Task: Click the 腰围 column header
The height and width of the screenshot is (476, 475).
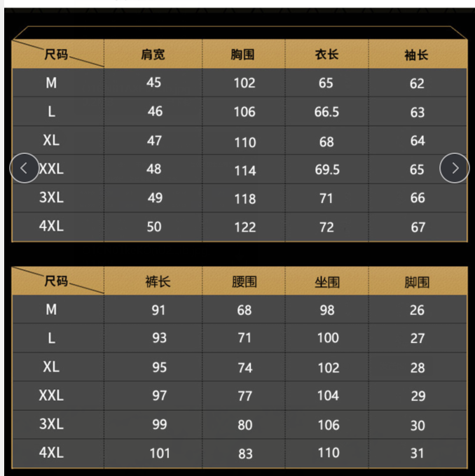Action: (x=245, y=282)
